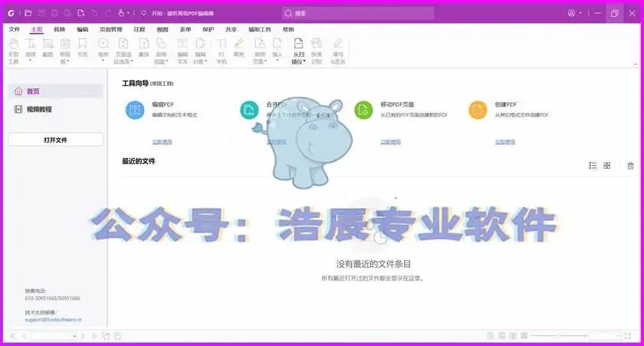The height and width of the screenshot is (346, 644).
Task: Click the Edit PDF (编辑PDF) wizard icon
Action: [x=135, y=110]
